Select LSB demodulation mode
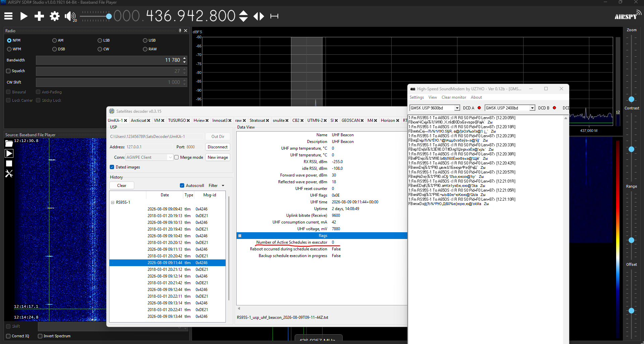The width and height of the screenshot is (644, 344). click(x=100, y=40)
